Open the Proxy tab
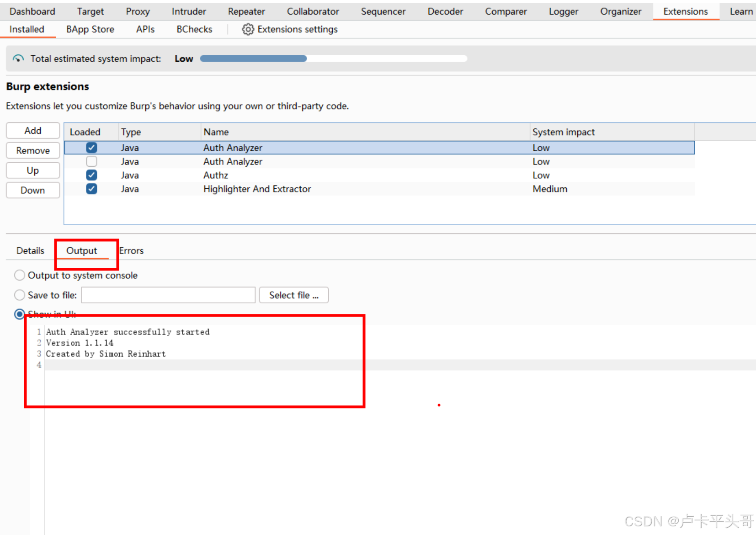The width and height of the screenshot is (756, 535). [x=138, y=11]
